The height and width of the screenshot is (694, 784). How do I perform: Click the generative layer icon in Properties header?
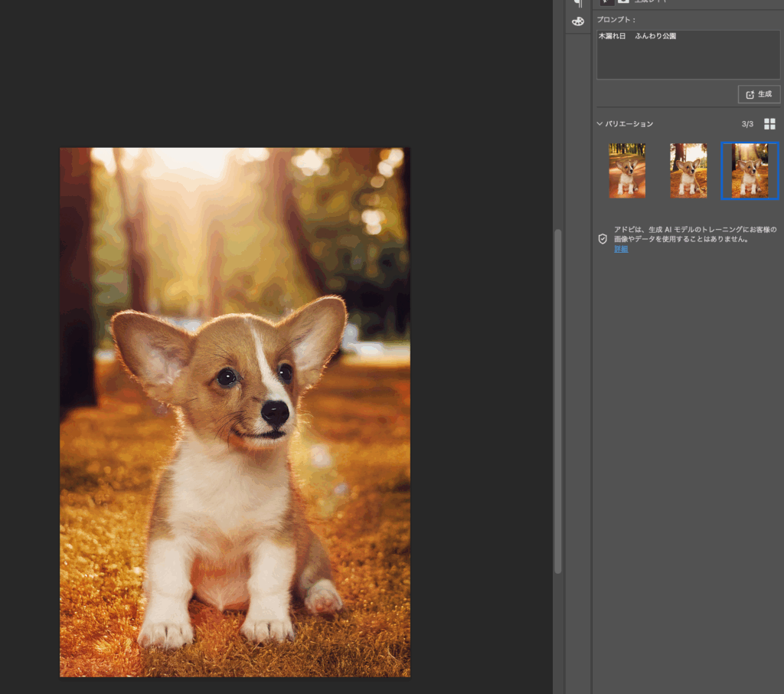coord(606,2)
